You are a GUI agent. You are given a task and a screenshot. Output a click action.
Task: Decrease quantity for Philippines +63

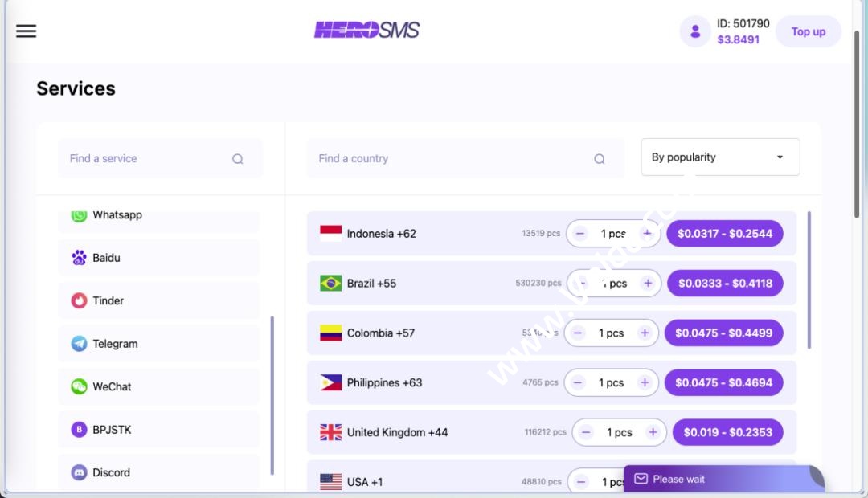[578, 382]
